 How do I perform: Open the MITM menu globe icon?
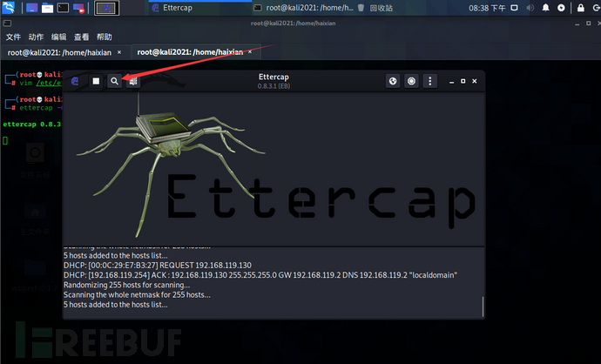coord(393,81)
